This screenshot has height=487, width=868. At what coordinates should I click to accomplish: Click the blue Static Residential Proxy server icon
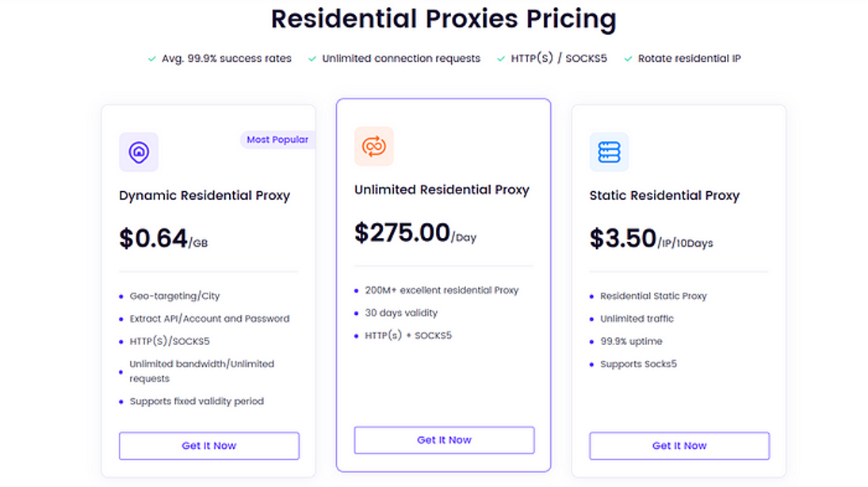[x=609, y=151]
